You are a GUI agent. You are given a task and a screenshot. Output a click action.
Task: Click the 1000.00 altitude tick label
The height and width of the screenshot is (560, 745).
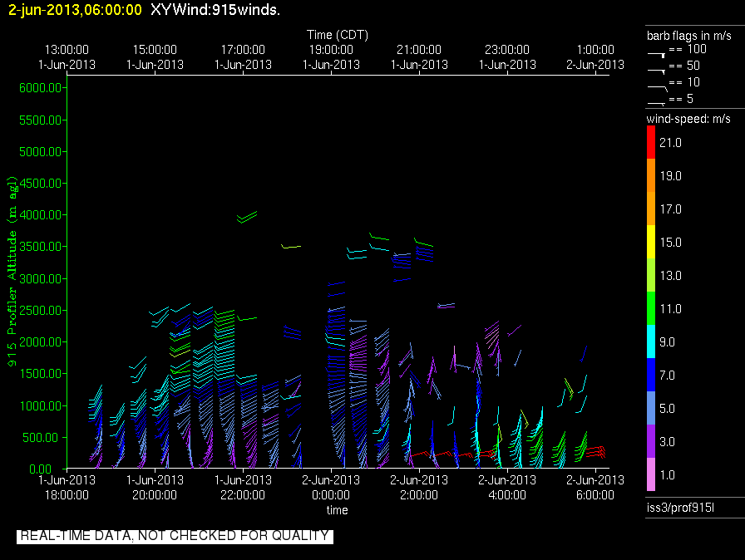coord(41,405)
